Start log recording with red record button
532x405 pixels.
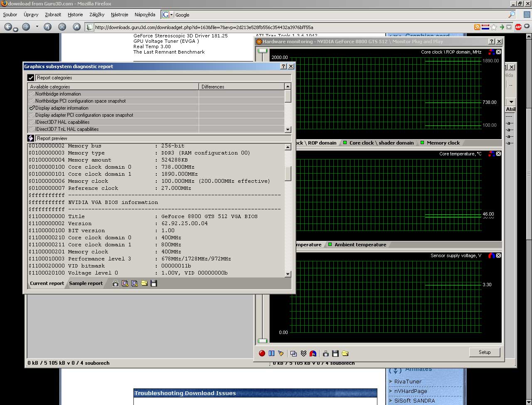pyautogui.click(x=262, y=353)
